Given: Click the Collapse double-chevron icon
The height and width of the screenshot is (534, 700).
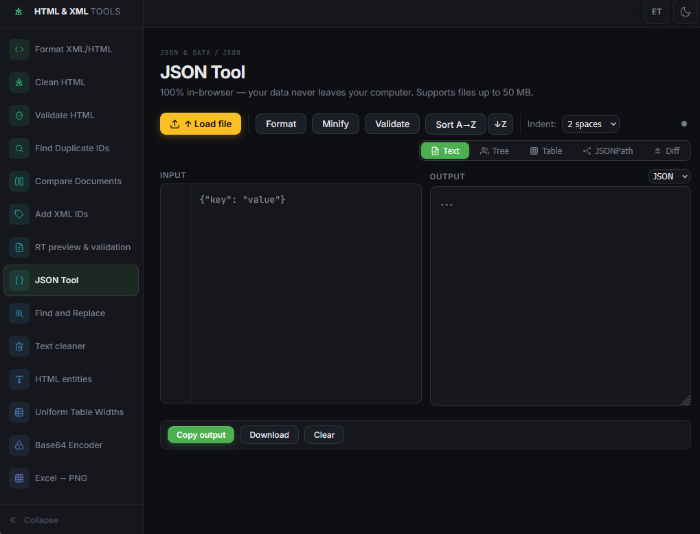Looking at the screenshot, I should pos(13,520).
